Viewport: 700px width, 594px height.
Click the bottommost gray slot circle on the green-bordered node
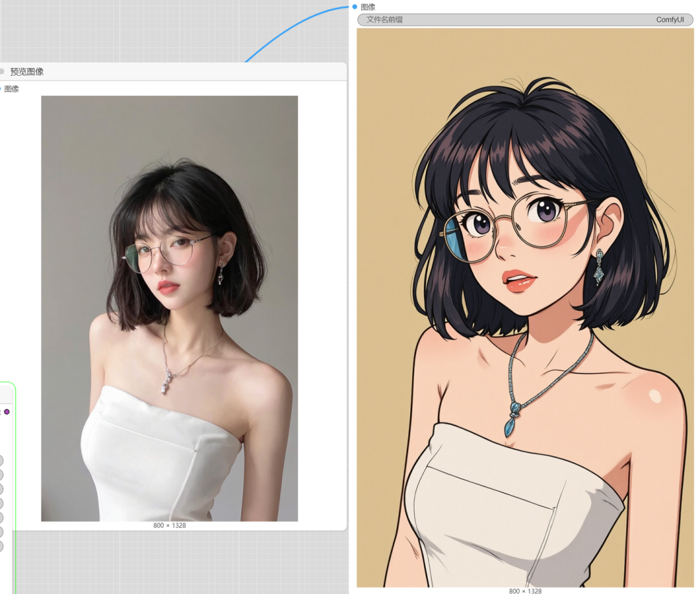point(1,546)
